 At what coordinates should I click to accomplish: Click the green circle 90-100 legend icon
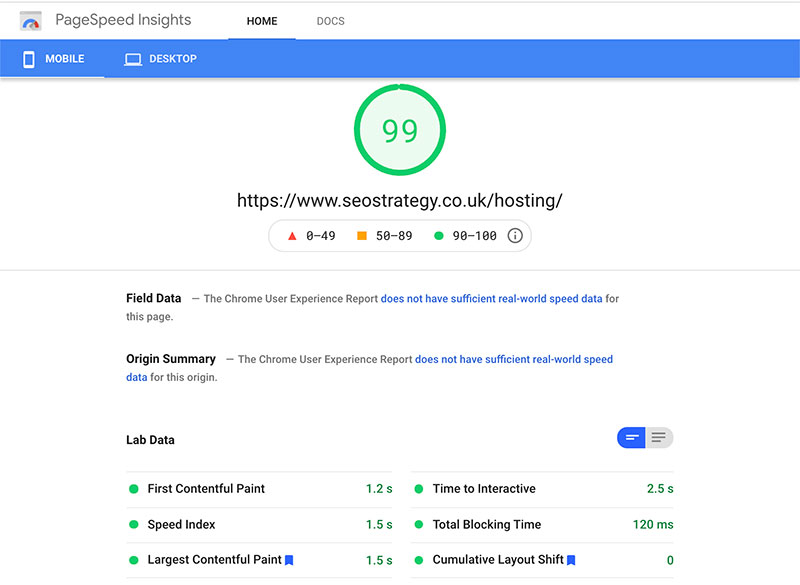click(x=438, y=236)
